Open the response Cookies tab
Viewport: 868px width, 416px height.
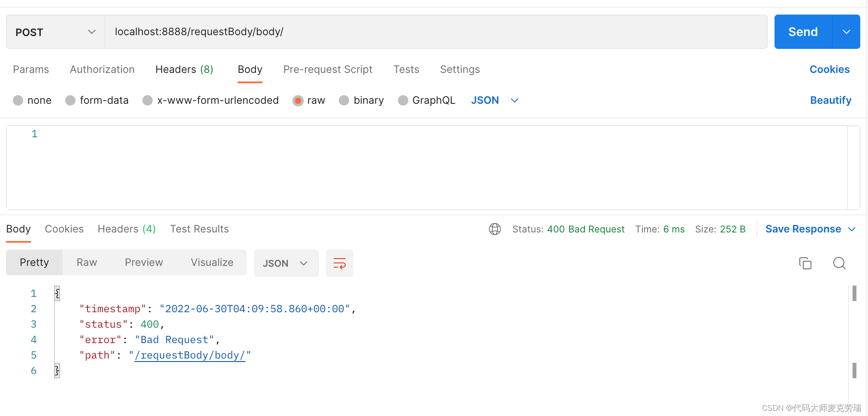[64, 229]
